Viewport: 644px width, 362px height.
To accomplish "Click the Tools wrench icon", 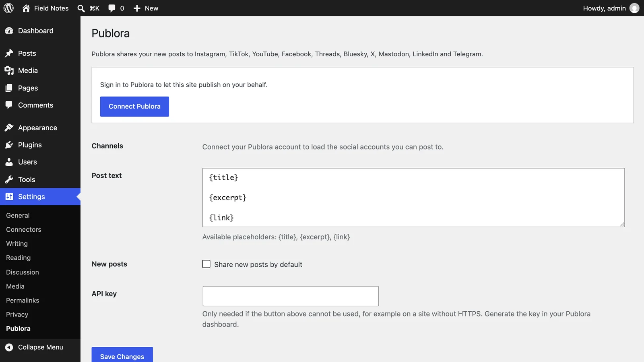I will (x=9, y=179).
